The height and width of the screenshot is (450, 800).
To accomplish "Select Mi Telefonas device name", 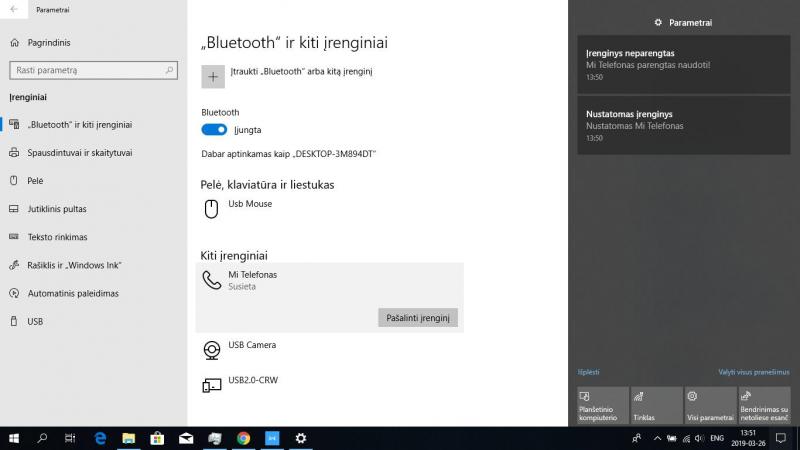I will pyautogui.click(x=253, y=274).
